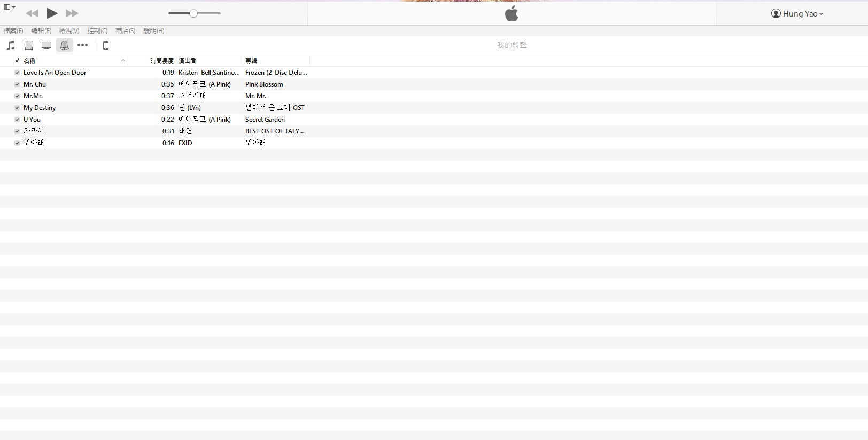Screen dimensions: 868x440
Task: Open the 檢視(V) menu
Action: click(x=69, y=31)
